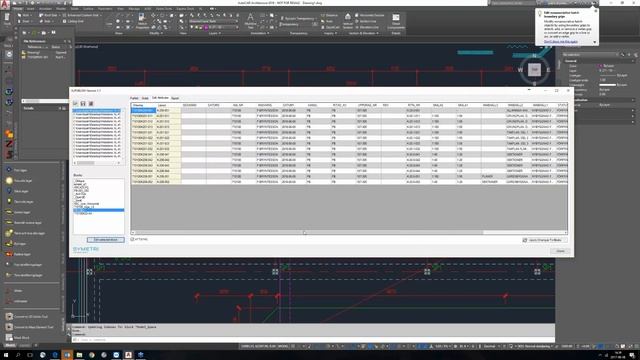This screenshot has height=360, width=640.
Task: Click the save disk icon in dialog toolbar
Action: coord(83,104)
